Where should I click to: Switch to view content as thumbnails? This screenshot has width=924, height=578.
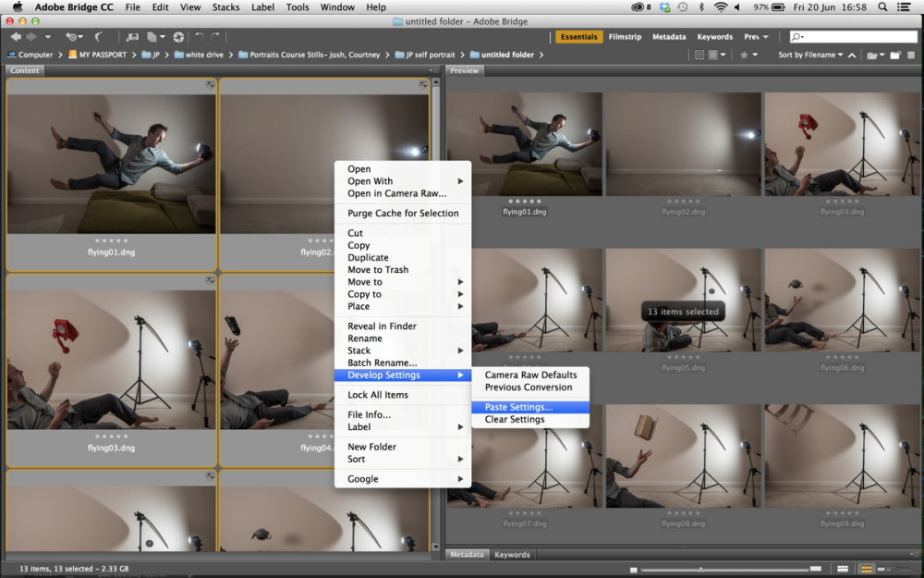pos(867,569)
